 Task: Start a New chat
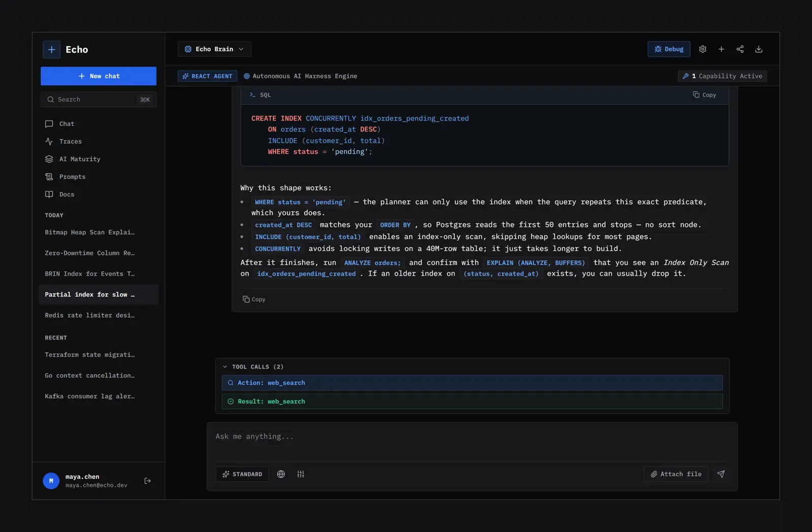(x=98, y=76)
